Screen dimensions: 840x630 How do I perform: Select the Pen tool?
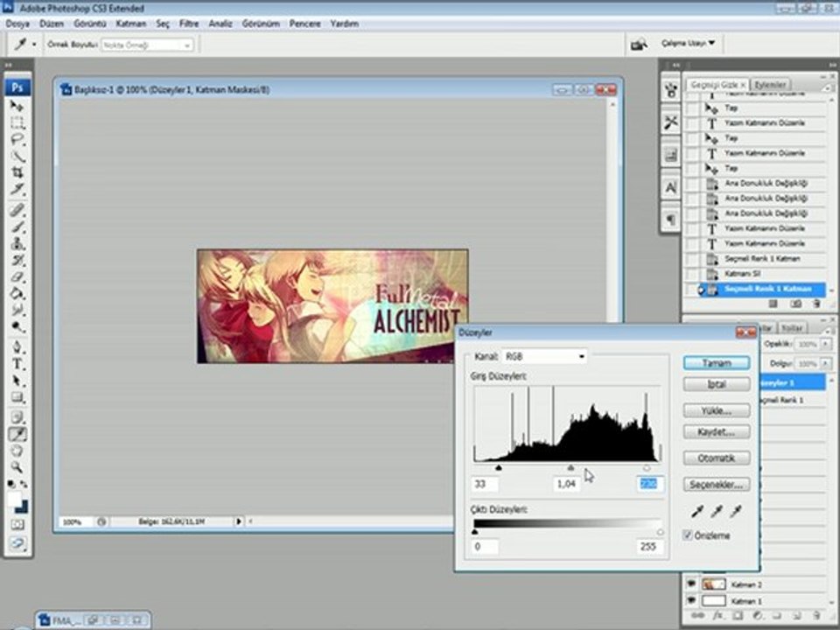coord(17,346)
